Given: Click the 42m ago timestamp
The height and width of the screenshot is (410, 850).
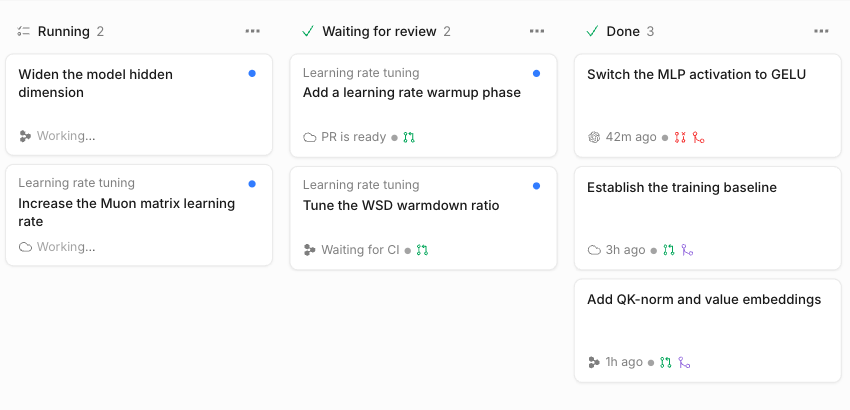Looking at the screenshot, I should click(630, 137).
